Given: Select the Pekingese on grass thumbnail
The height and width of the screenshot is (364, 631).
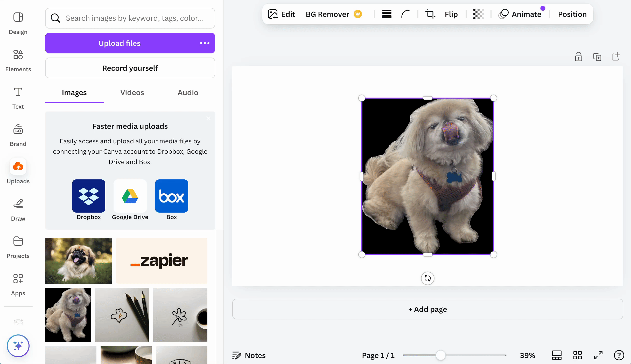Looking at the screenshot, I should pyautogui.click(x=79, y=261).
